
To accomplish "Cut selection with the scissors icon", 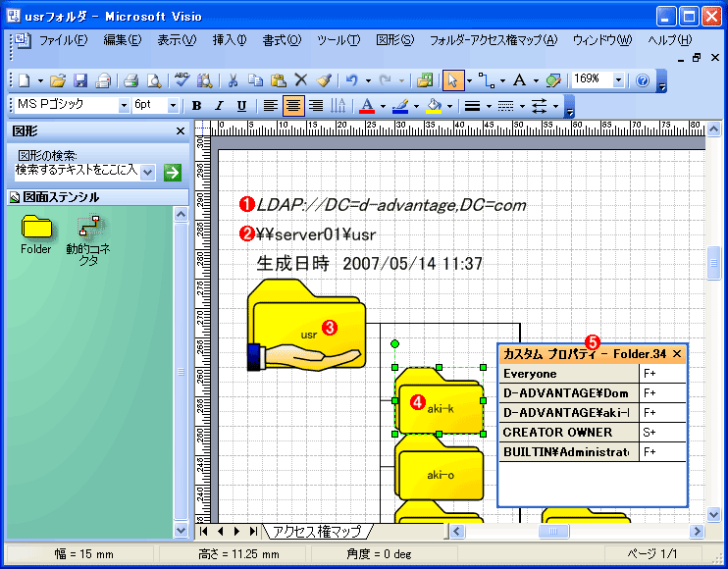I will (x=233, y=80).
